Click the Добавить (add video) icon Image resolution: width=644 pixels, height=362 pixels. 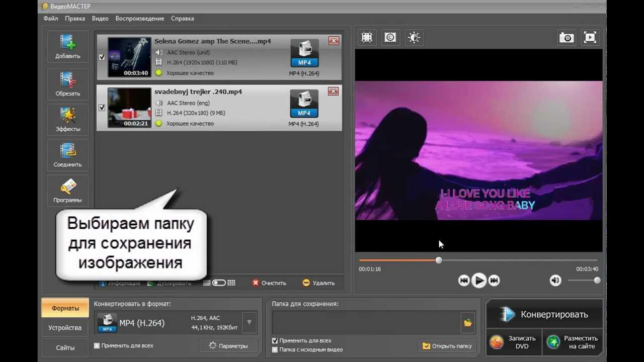(68, 47)
